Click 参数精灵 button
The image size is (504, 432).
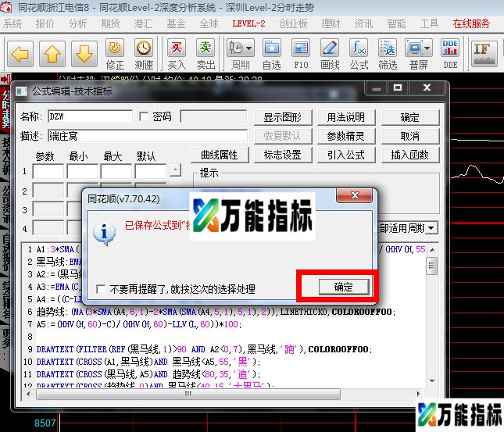pyautogui.click(x=346, y=136)
